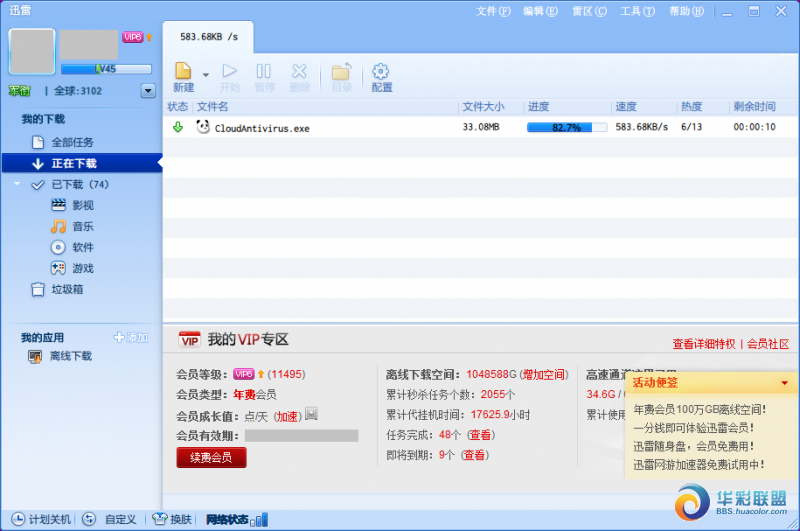Click 查看 next to 任务完成
The height and width of the screenshot is (531, 800).
click(x=481, y=435)
